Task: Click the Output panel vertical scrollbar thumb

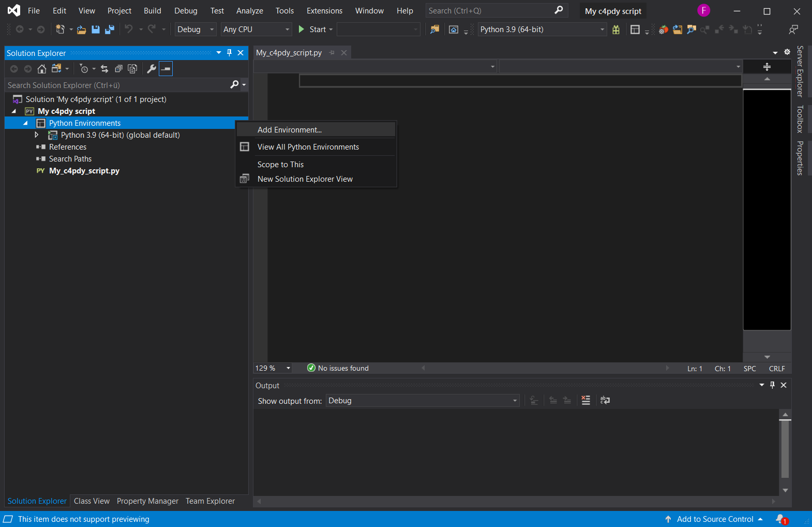Action: point(785,448)
